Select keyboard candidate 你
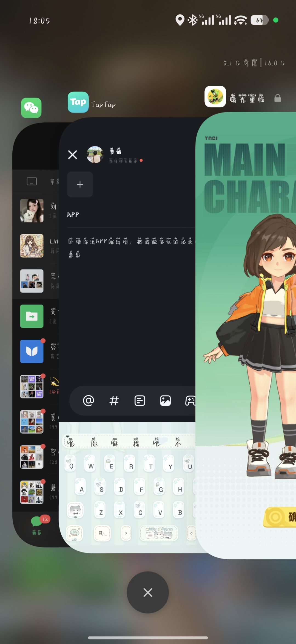Screen dimensions: 296x644 tap(93, 442)
